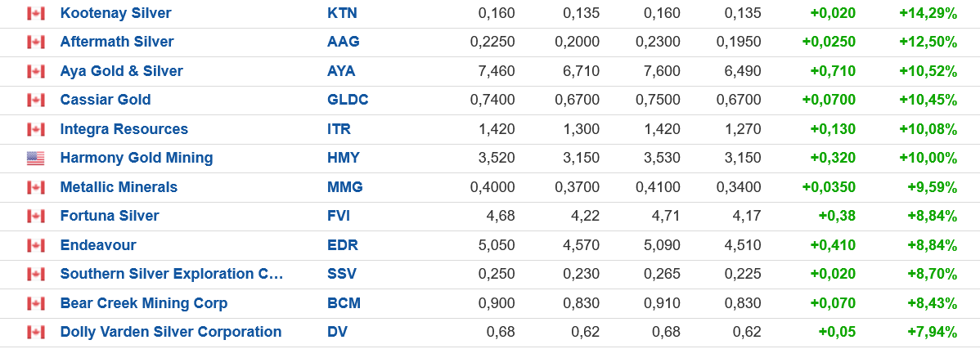The width and height of the screenshot is (980, 349).
Task: Click the BCM ticker symbol
Action: pyautogui.click(x=344, y=303)
